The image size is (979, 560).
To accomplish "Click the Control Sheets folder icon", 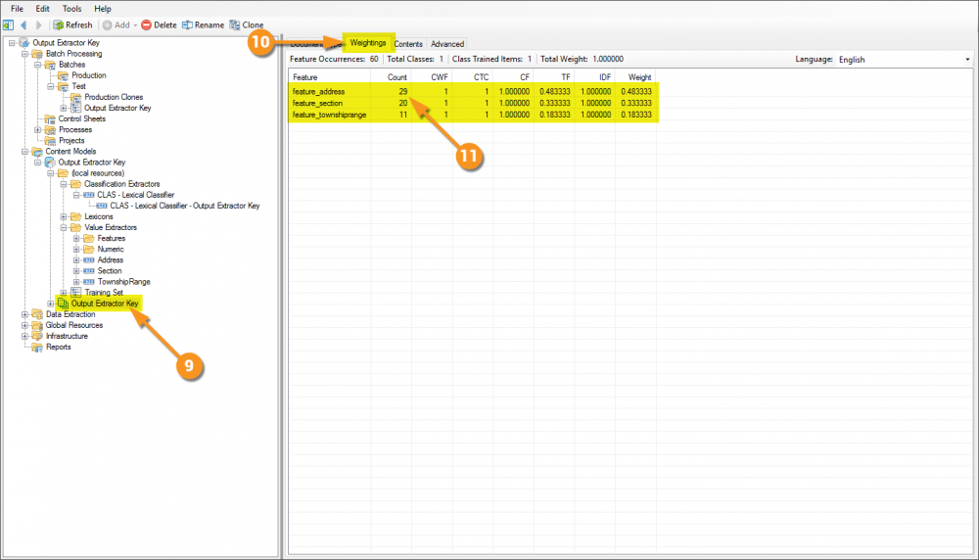I will (50, 118).
